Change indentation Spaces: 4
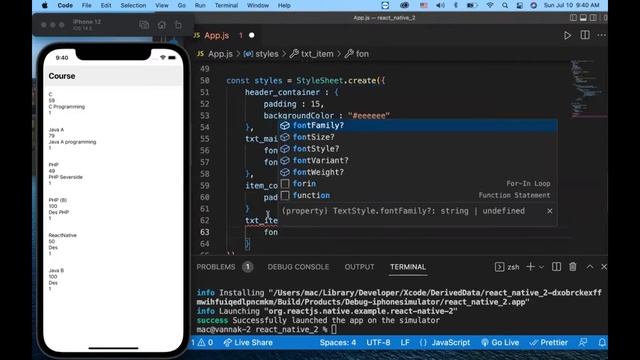Image resolution: width=640 pixels, height=360 pixels. coord(338,342)
